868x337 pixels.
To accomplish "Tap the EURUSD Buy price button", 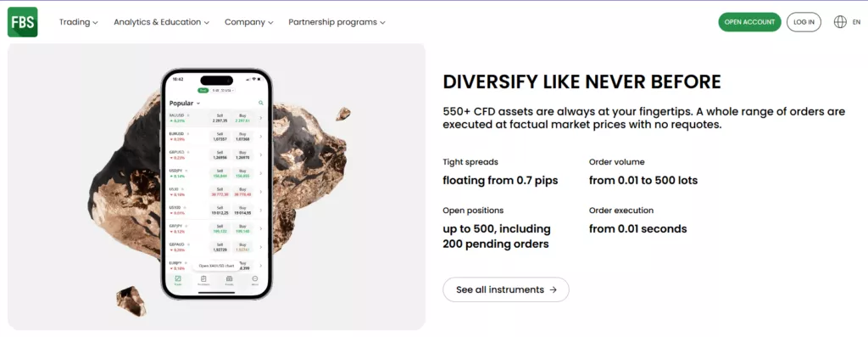I will click(x=242, y=137).
